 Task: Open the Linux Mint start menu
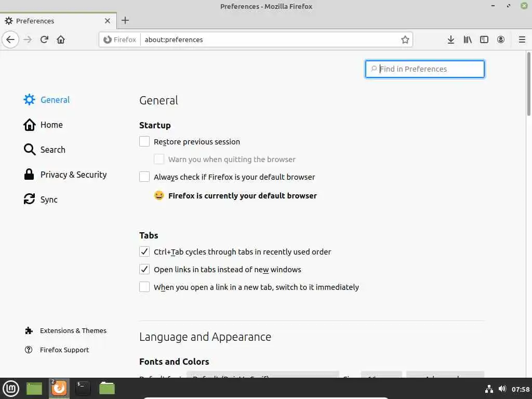[11, 389]
